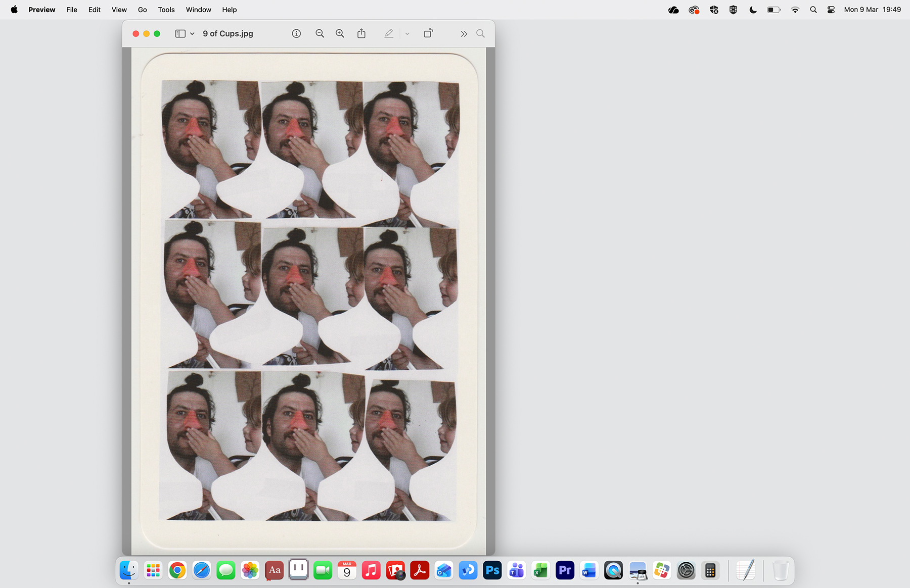This screenshot has height=588, width=910.
Task: Click the 9 of Cups.jpg title
Action: click(x=228, y=34)
